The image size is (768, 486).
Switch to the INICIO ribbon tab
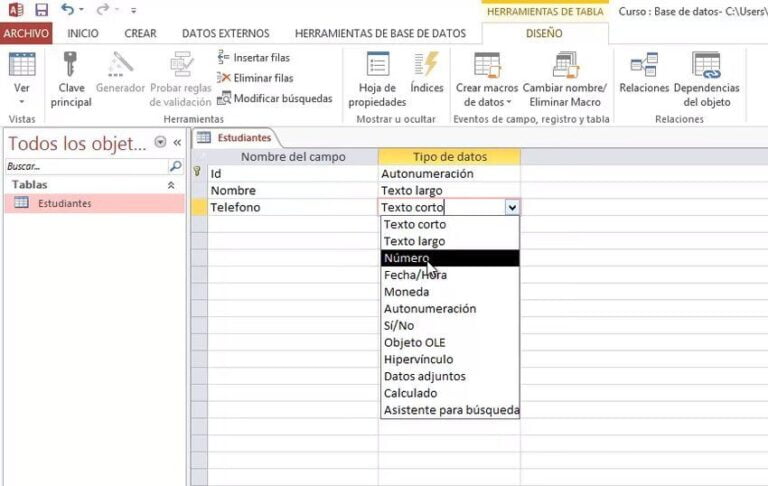click(x=83, y=33)
